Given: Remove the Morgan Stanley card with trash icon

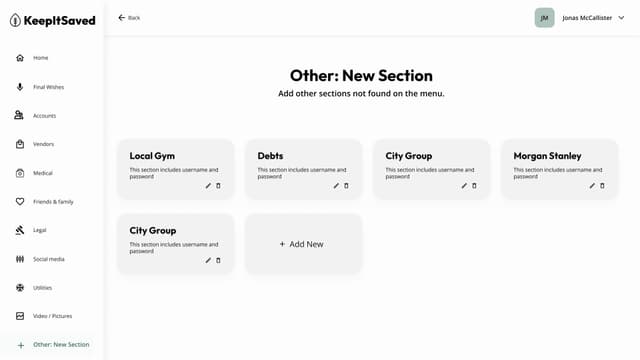Looking at the screenshot, I should point(602,186).
